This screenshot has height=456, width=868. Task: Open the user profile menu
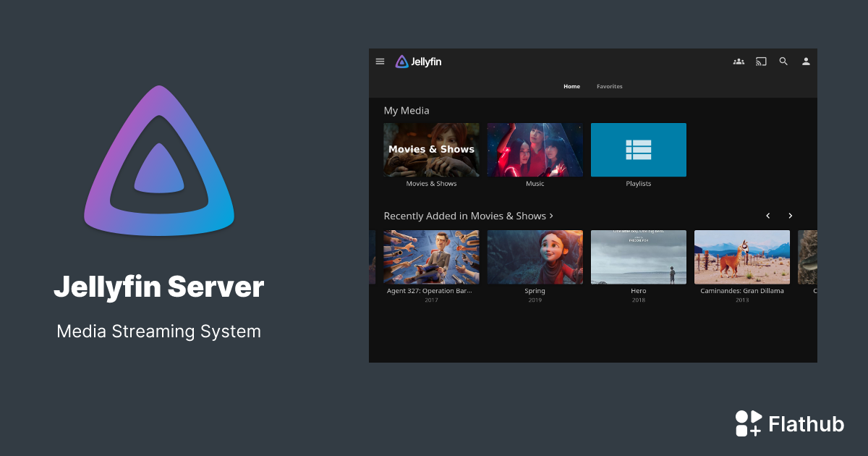coord(806,62)
